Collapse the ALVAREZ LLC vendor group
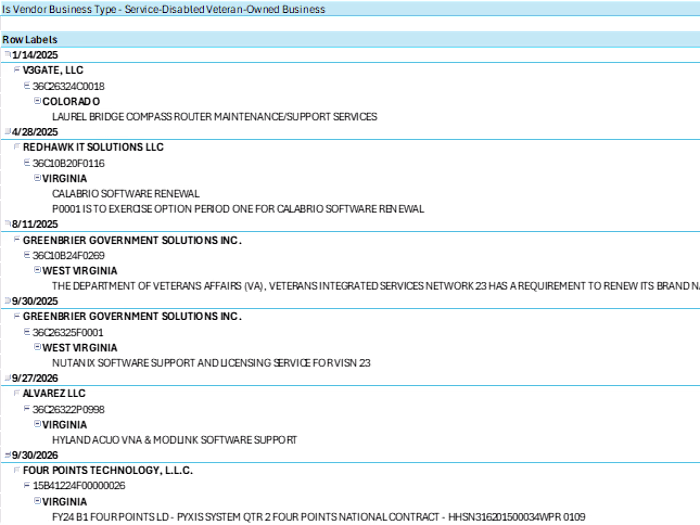 [x=17, y=393]
